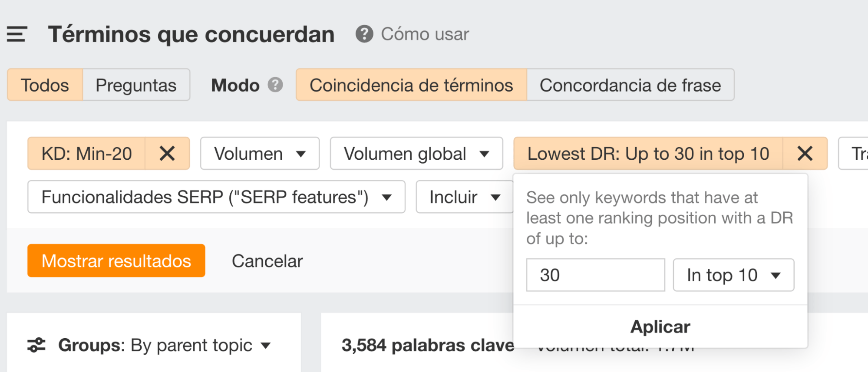This screenshot has width=868, height=372.
Task: Open the Volumen filter dropdown
Action: [259, 153]
